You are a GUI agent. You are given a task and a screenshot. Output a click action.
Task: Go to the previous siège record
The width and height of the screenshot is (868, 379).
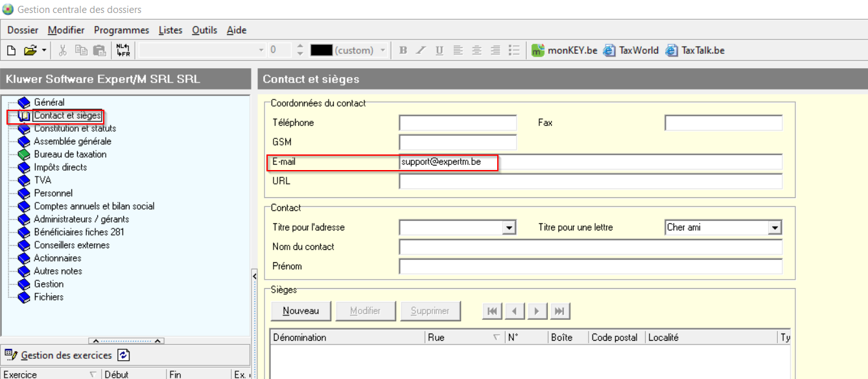point(515,312)
